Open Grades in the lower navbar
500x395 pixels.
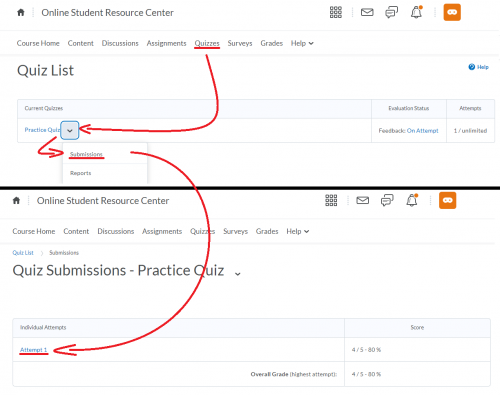tap(267, 231)
